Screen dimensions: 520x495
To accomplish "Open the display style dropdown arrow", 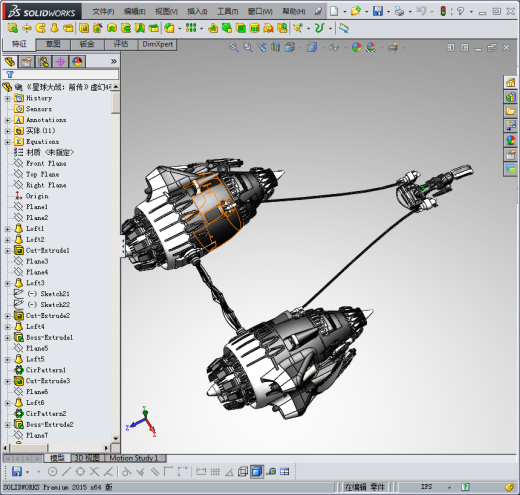I will tap(323, 48).
